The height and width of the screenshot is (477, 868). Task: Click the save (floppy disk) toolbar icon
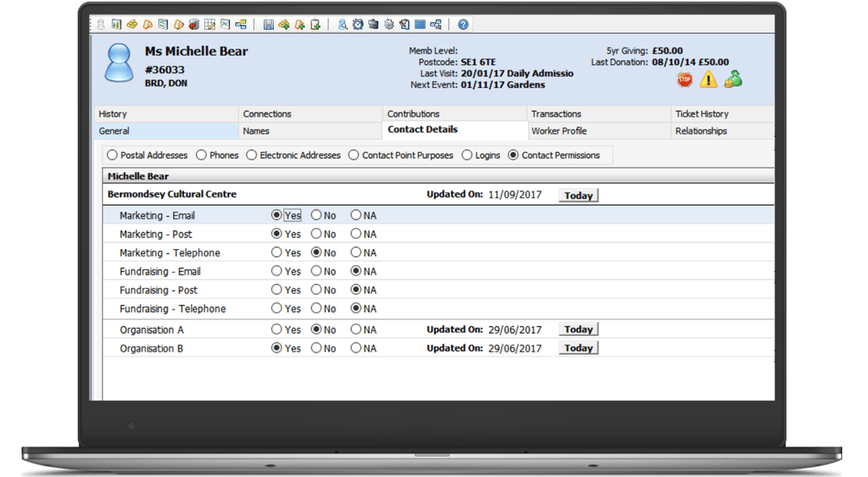pos(268,24)
